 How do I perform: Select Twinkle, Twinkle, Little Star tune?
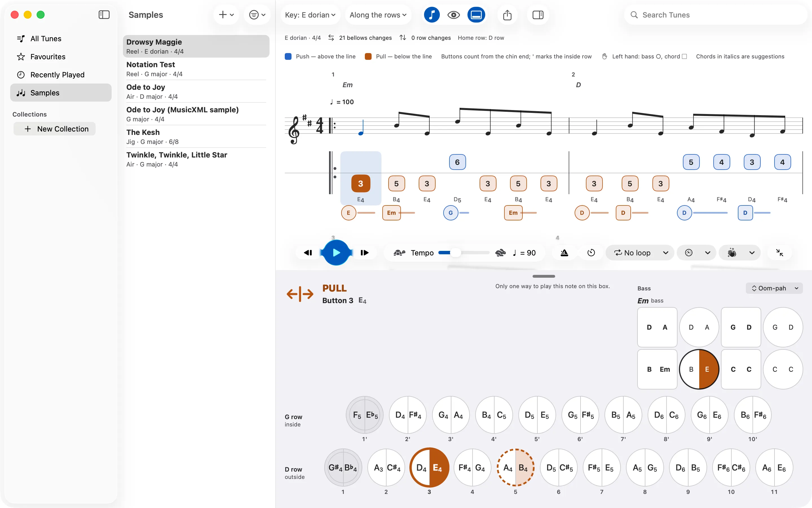click(x=196, y=159)
